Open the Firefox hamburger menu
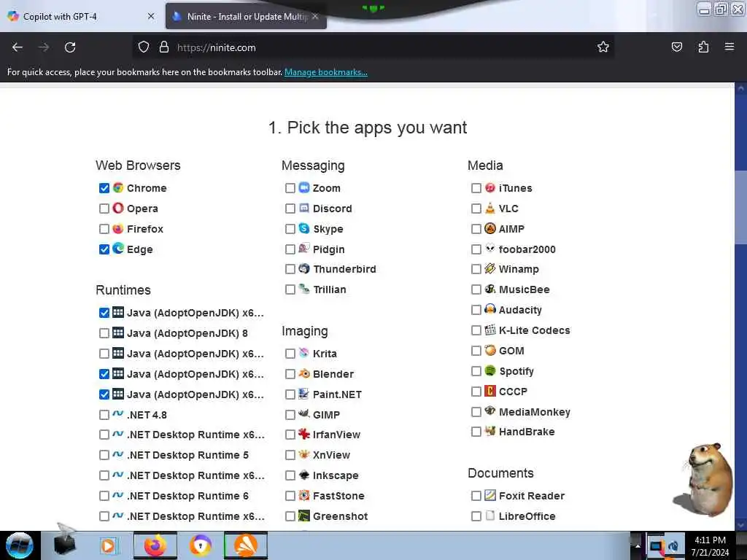Image resolution: width=747 pixels, height=560 pixels. click(x=729, y=47)
